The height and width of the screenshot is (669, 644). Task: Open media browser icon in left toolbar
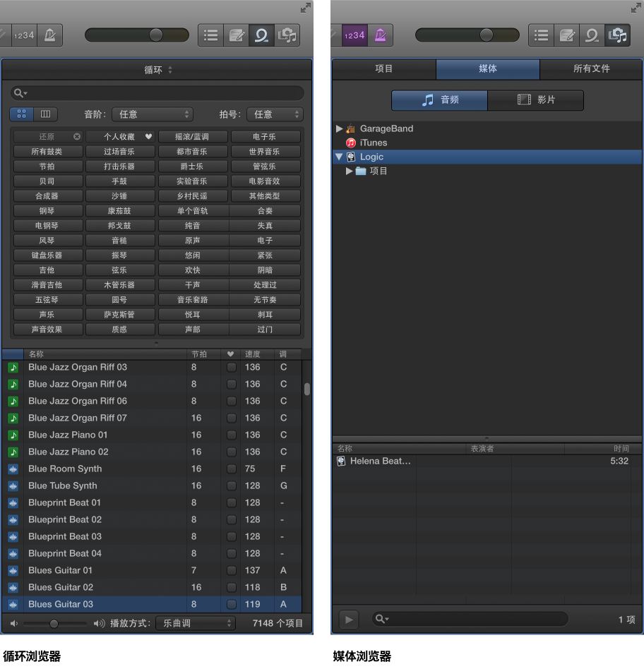pos(287,35)
